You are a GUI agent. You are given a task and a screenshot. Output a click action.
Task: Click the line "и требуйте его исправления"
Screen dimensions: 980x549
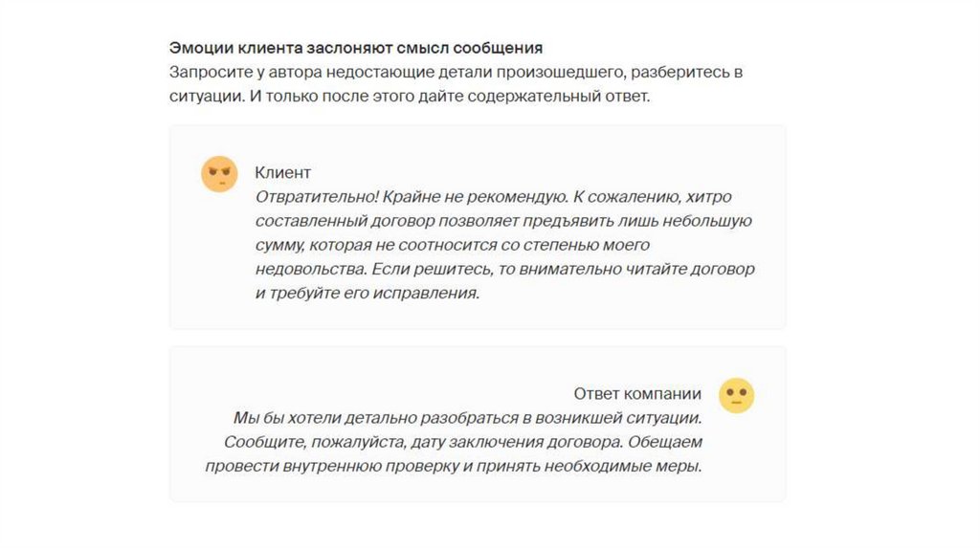click(367, 294)
